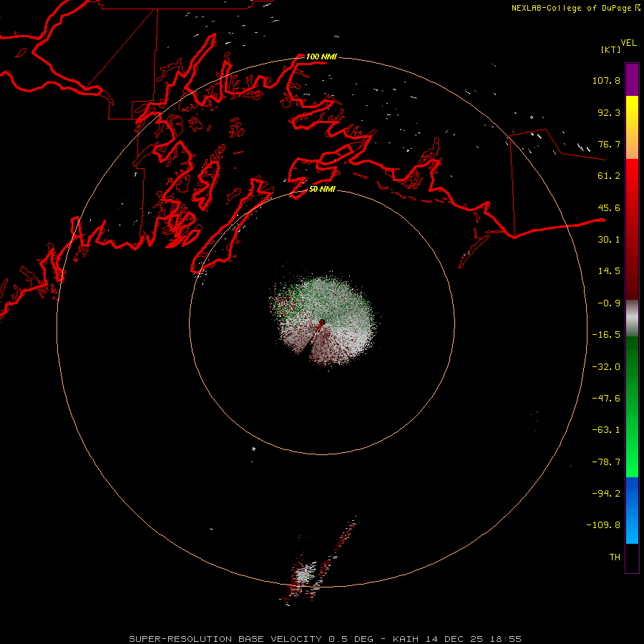Click the bright red color bar segment

(x=632, y=175)
